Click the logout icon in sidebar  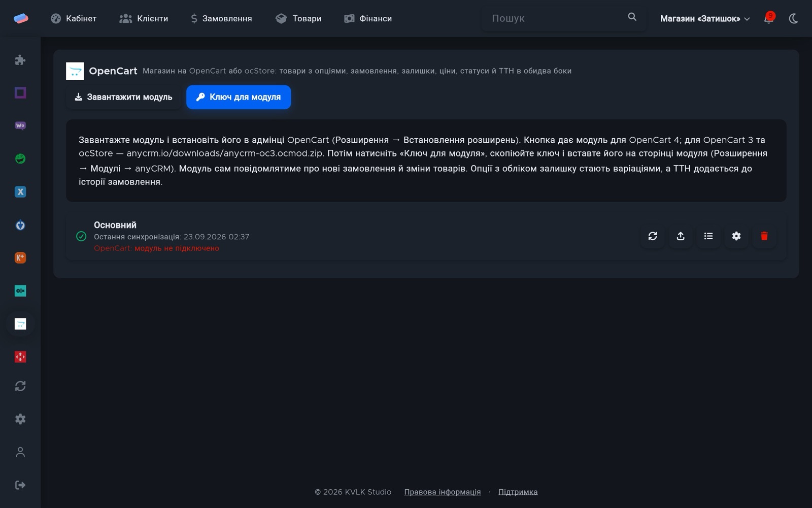pyautogui.click(x=20, y=485)
